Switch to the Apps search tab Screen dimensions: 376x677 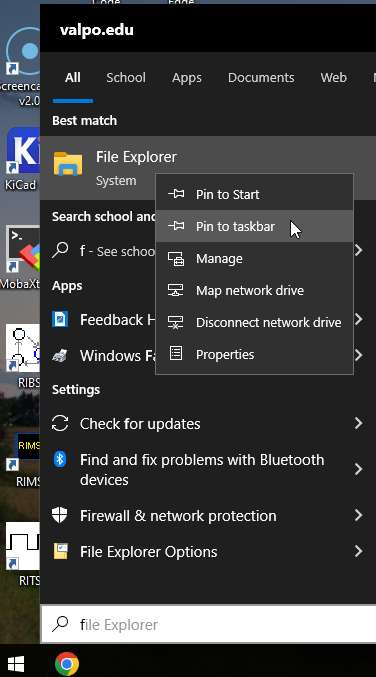pyautogui.click(x=186, y=78)
